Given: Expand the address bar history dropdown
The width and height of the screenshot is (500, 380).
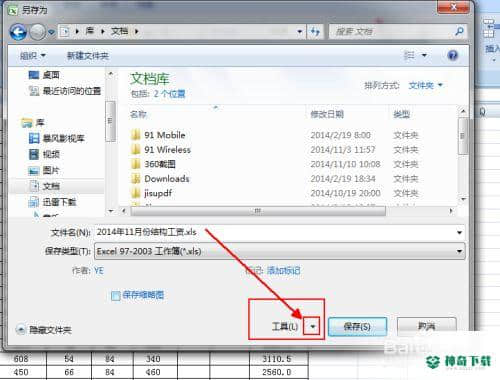Looking at the screenshot, I should [300, 32].
